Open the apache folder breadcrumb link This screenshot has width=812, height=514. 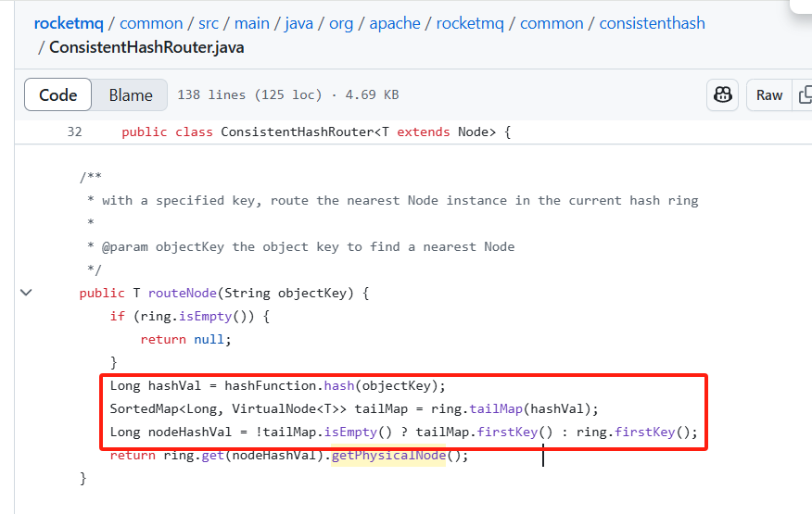coord(395,23)
